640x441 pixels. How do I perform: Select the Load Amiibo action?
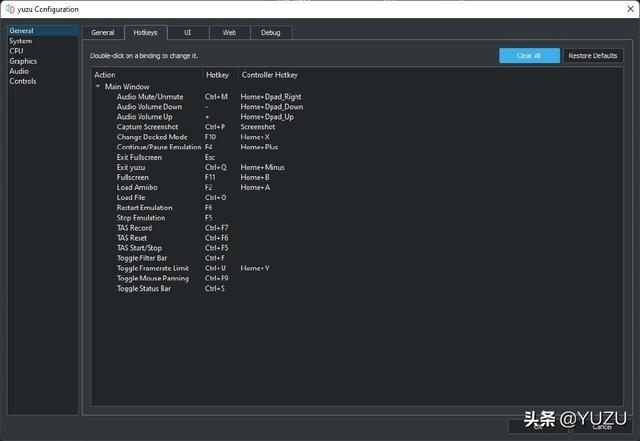pyautogui.click(x=137, y=187)
